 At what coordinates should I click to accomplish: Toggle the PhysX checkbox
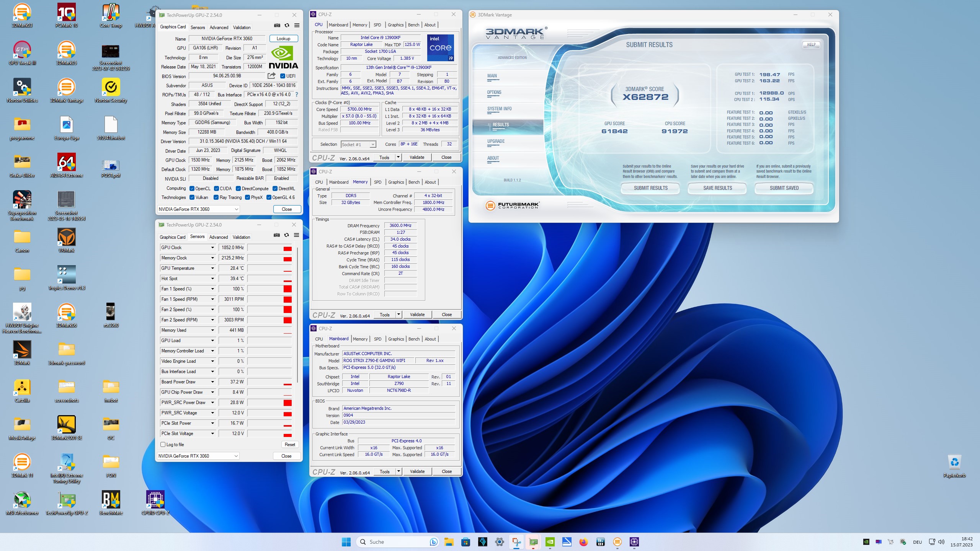coord(247,197)
